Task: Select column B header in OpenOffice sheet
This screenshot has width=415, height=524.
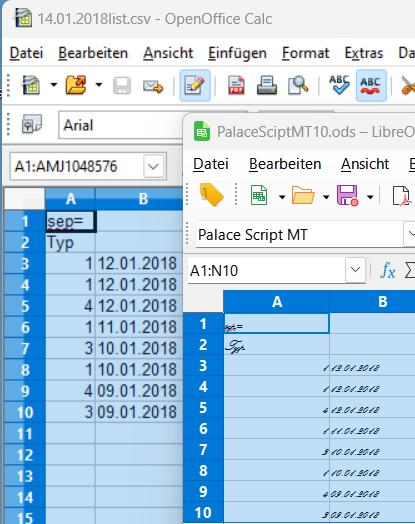Action: click(x=140, y=199)
